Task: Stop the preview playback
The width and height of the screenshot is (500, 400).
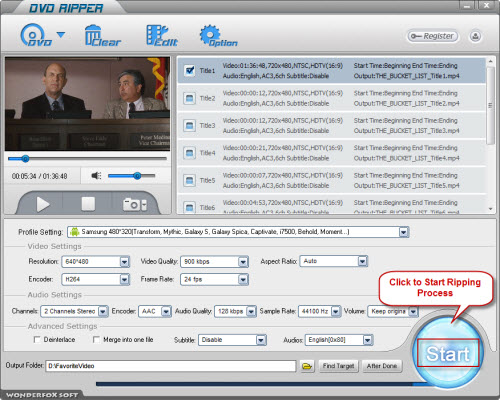Action: pyautogui.click(x=88, y=204)
